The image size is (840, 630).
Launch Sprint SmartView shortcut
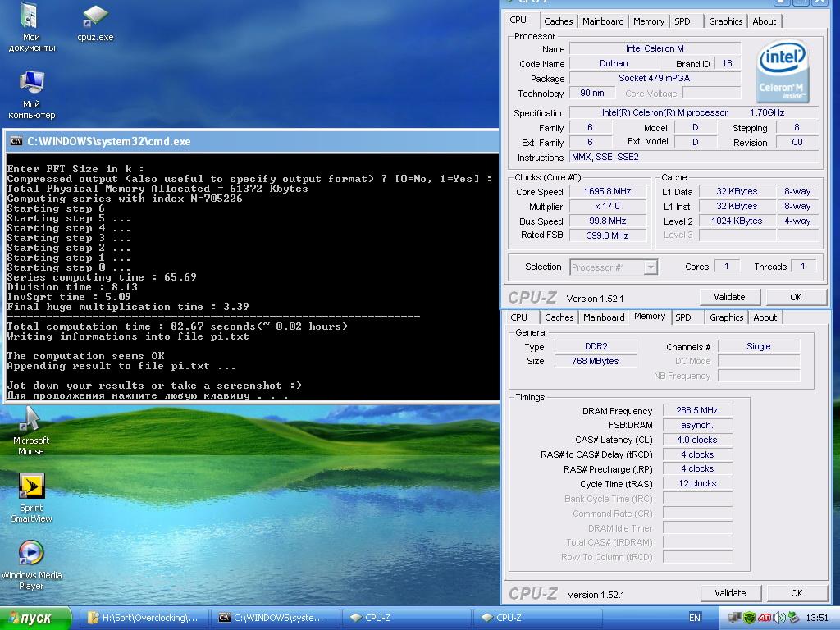[x=32, y=498]
